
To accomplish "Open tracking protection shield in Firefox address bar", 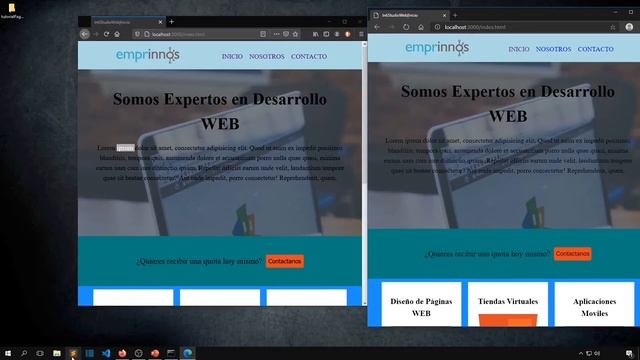I will click(x=137, y=34).
